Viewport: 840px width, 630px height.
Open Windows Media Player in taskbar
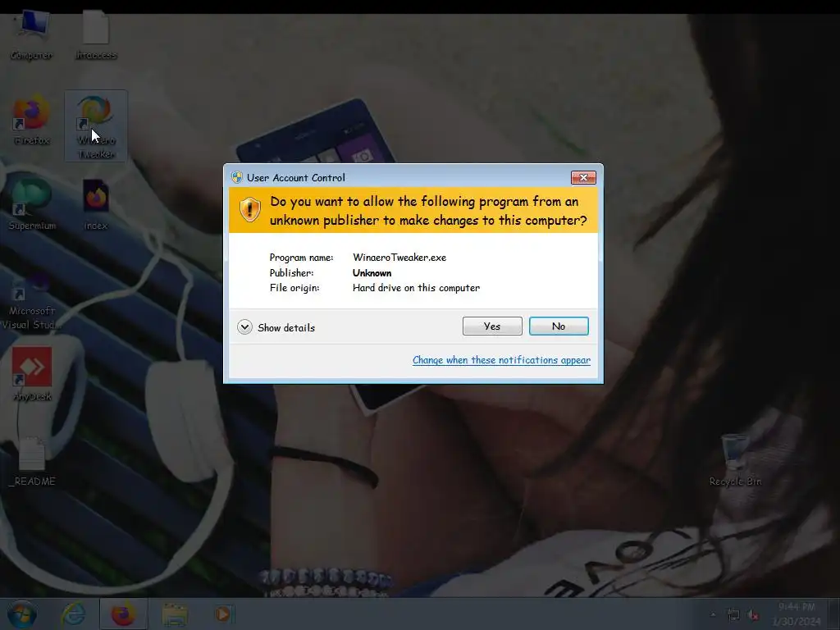point(223,614)
